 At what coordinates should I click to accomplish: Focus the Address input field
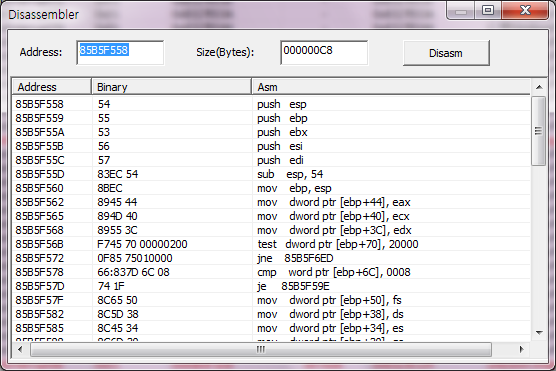click(120, 52)
